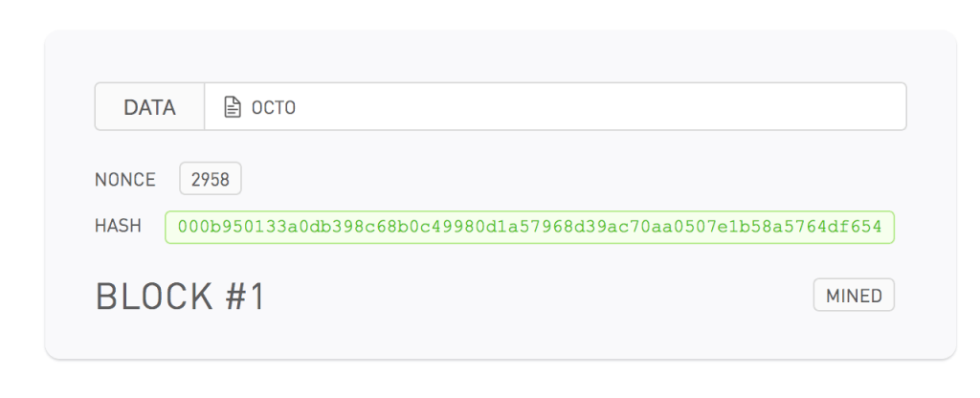Select the nonce value 2958 box
980x398 pixels.
coord(211,180)
